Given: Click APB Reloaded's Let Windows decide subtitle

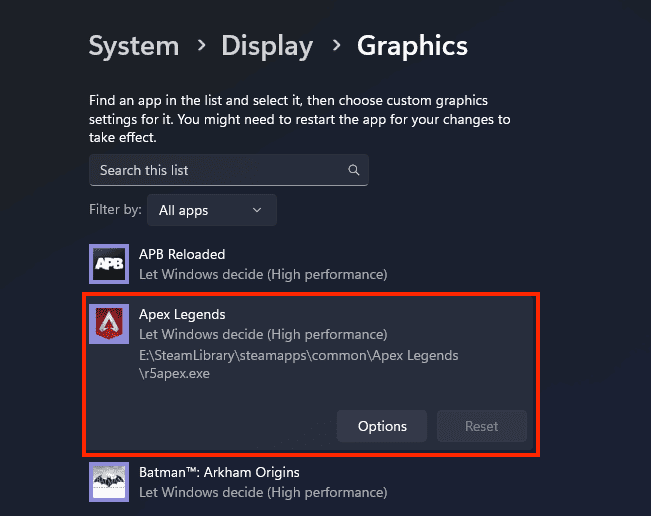Looking at the screenshot, I should point(263,274).
